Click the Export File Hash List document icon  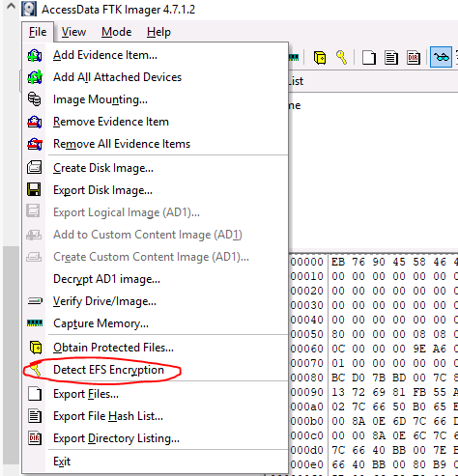[x=35, y=416]
